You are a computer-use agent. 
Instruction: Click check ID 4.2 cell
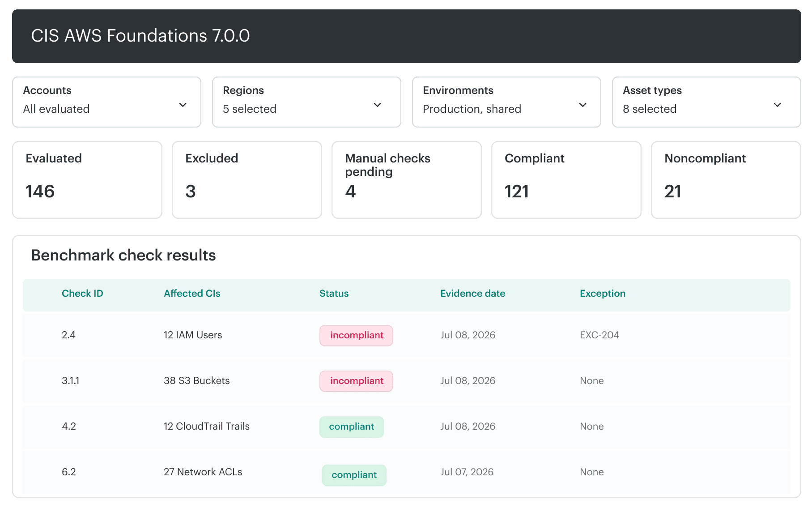[69, 427]
